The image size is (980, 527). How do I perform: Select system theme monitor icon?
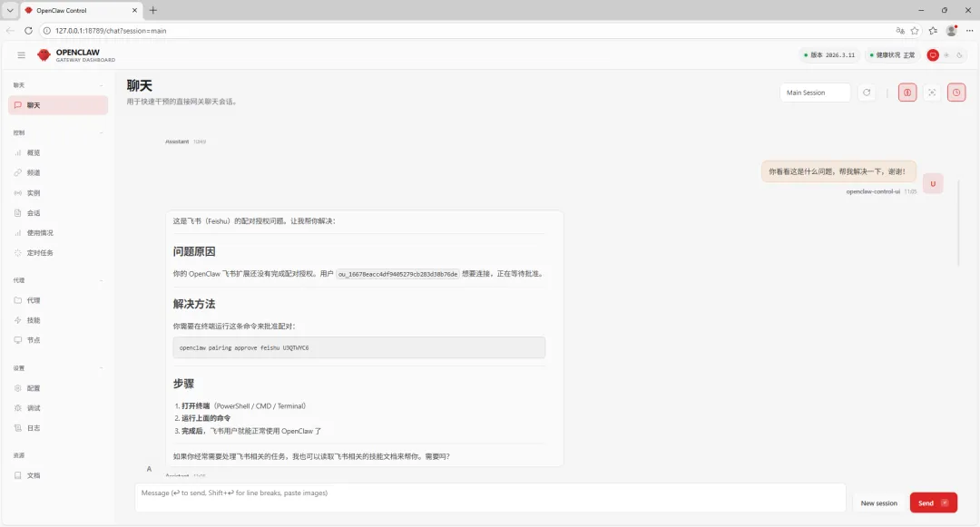933,55
